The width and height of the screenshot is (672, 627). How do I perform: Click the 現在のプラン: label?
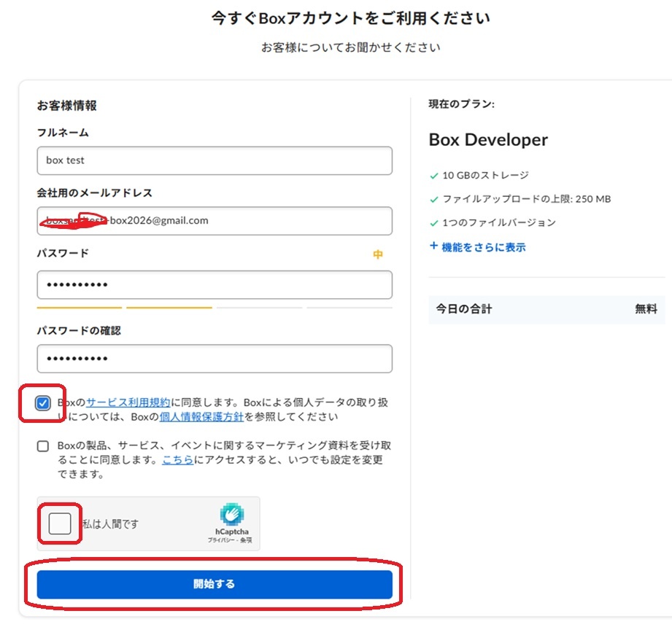point(462,104)
